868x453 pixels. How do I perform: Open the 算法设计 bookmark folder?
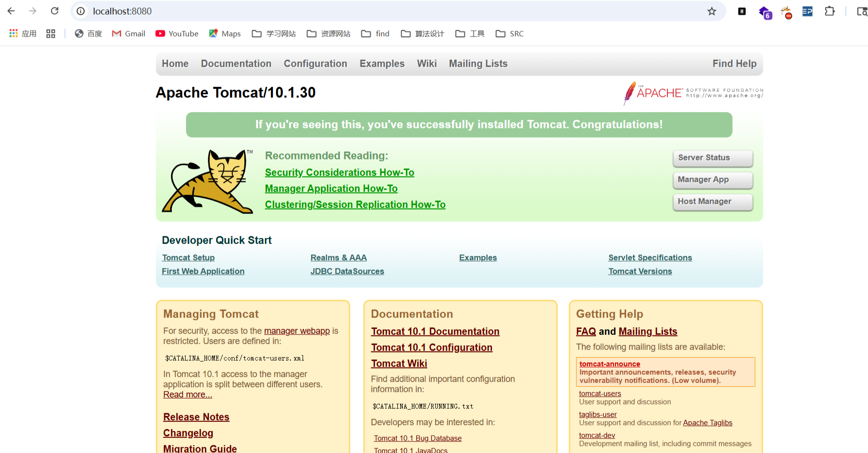click(423, 34)
